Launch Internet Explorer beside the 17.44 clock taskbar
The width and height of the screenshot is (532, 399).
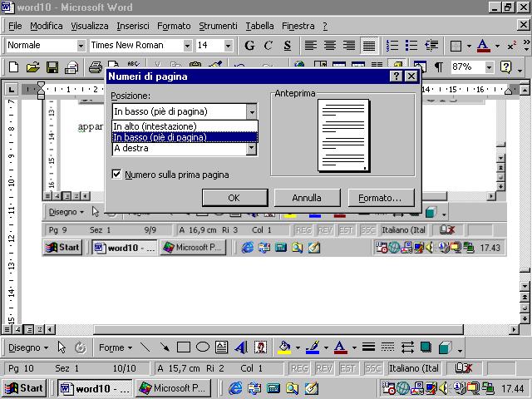pos(235,388)
